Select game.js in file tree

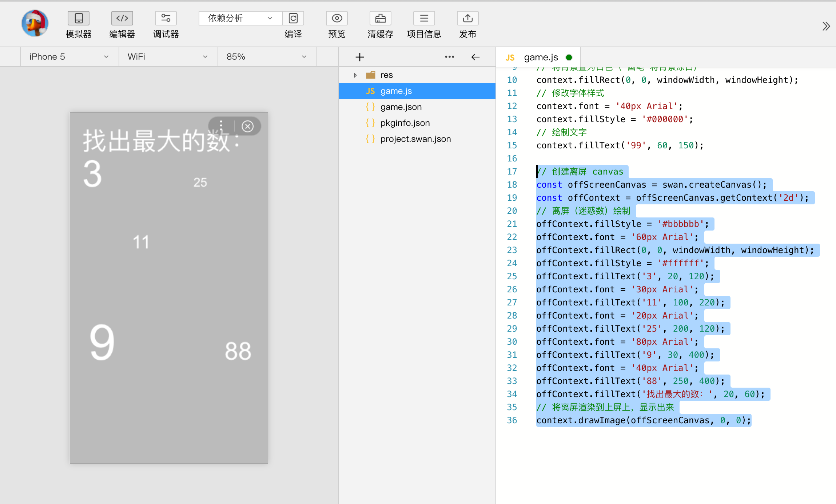coord(417,91)
